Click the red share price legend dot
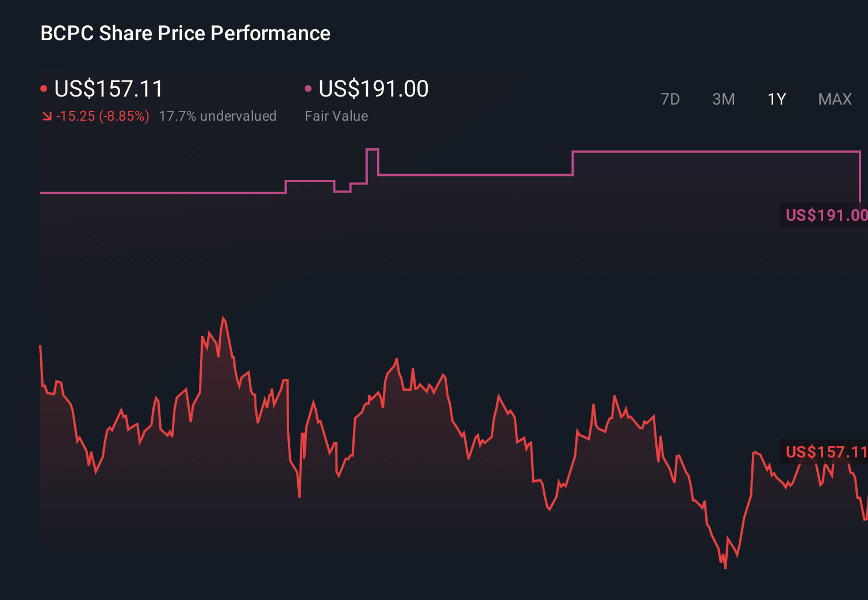Viewport: 868px width, 600px height. [44, 88]
